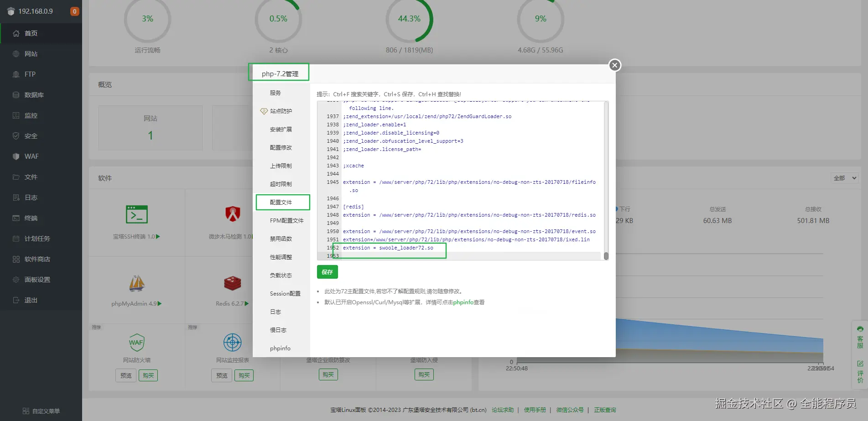Click the "[redis]" line in the editor

pos(353,207)
